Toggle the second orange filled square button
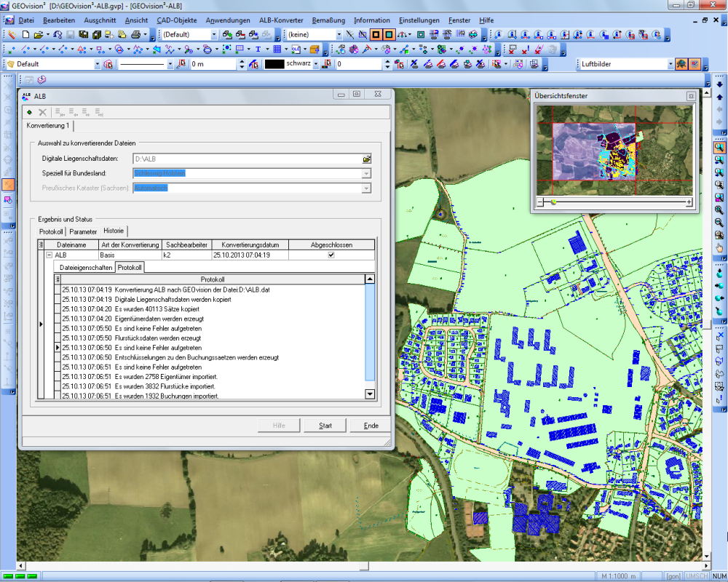Image resolution: width=728 pixels, height=582 pixels. click(x=389, y=34)
